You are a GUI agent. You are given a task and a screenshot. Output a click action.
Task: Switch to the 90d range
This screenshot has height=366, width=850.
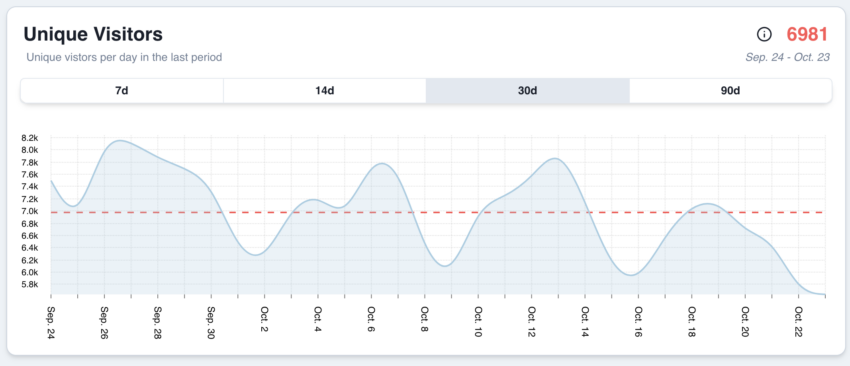click(x=730, y=91)
